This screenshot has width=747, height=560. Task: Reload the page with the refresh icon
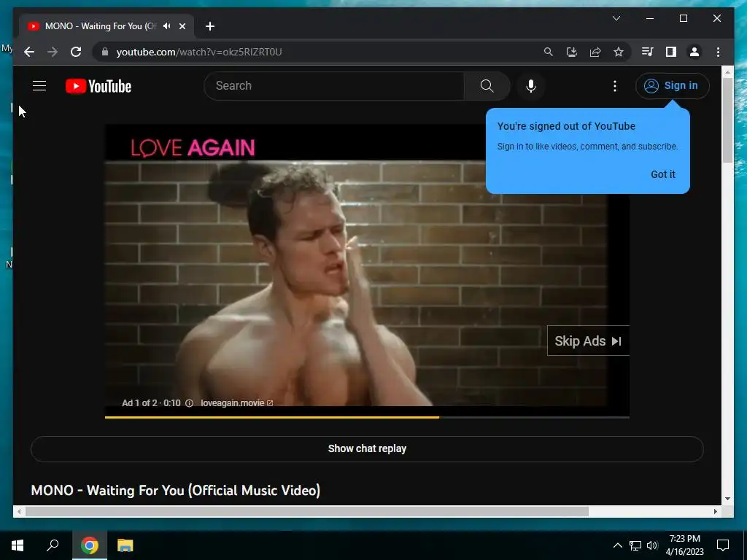[76, 52]
